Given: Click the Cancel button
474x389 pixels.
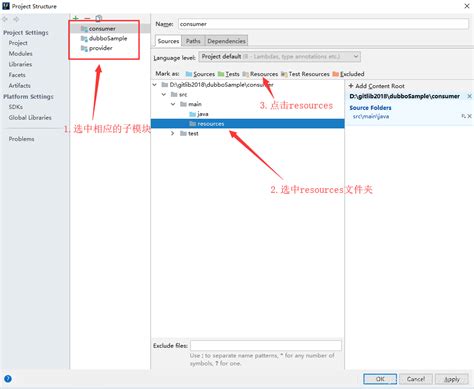Looking at the screenshot, I should point(416,379).
